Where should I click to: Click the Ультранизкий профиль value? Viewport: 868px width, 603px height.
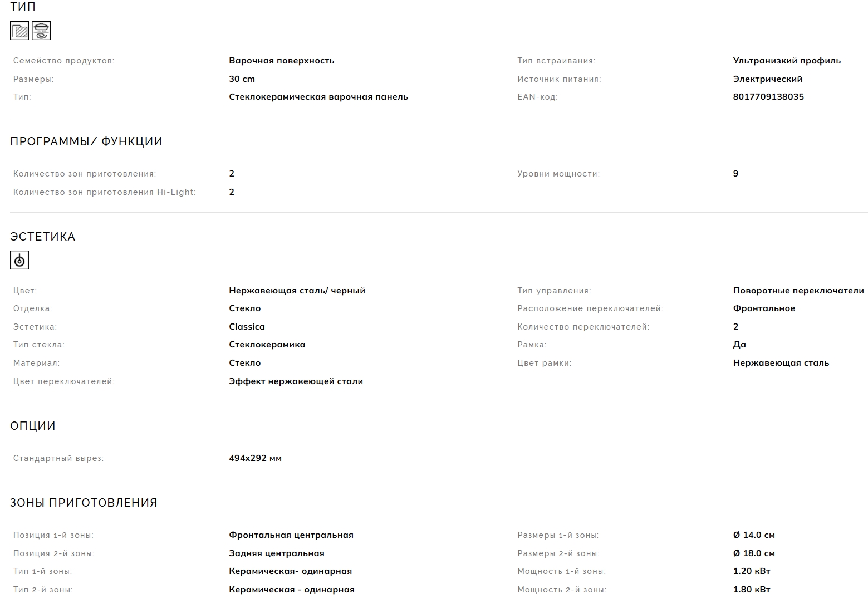click(x=787, y=61)
